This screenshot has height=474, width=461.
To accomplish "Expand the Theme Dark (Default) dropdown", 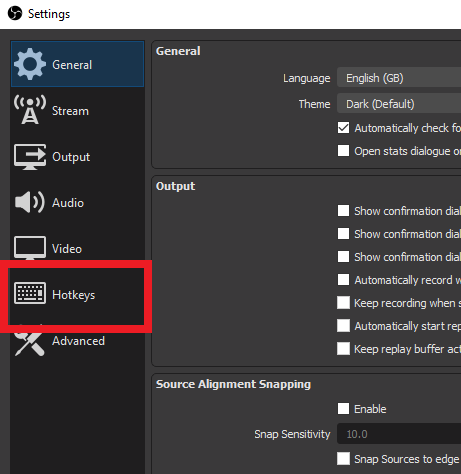I will click(x=399, y=104).
